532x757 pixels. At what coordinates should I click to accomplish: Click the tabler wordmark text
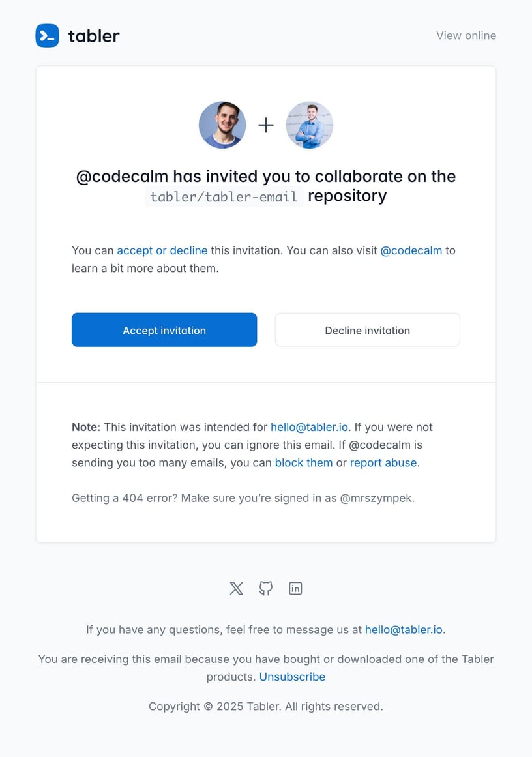pyautogui.click(x=94, y=36)
